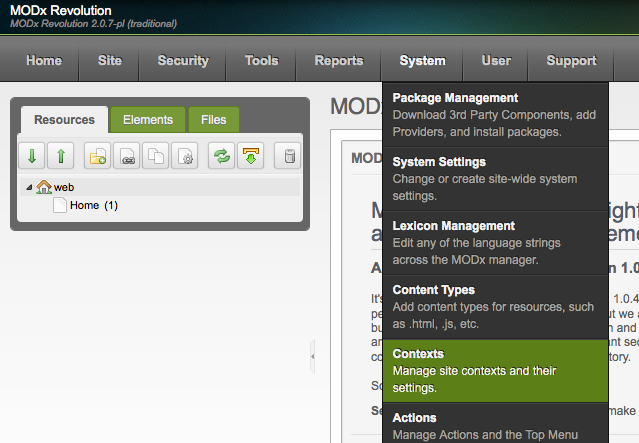Click the New Document folder icon
Viewport: 639px width, 443px height.
click(x=97, y=156)
